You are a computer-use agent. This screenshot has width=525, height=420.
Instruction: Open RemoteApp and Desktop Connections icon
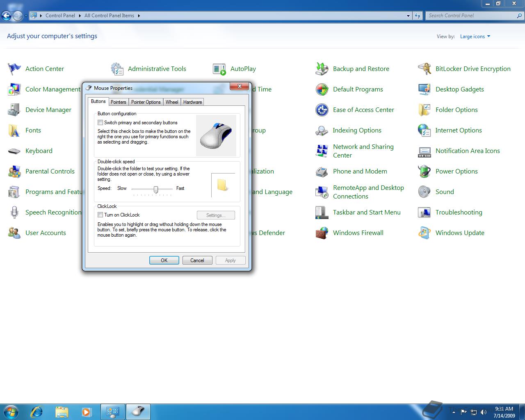[x=322, y=192]
